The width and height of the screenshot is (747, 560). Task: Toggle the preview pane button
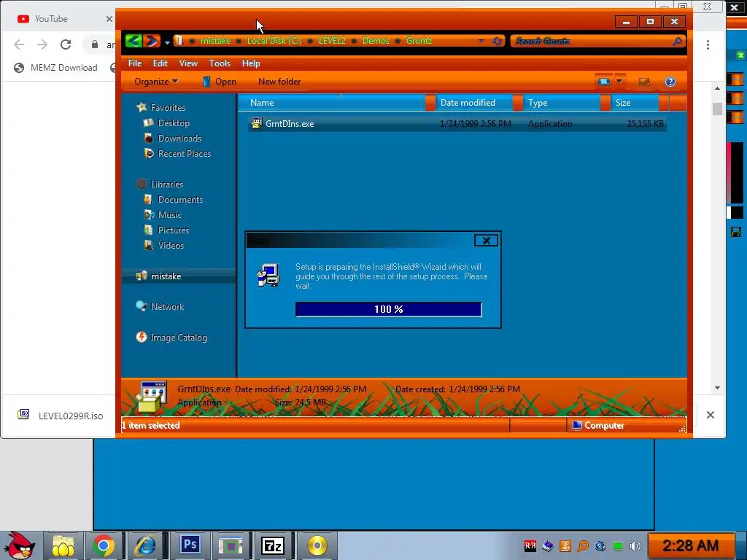644,82
